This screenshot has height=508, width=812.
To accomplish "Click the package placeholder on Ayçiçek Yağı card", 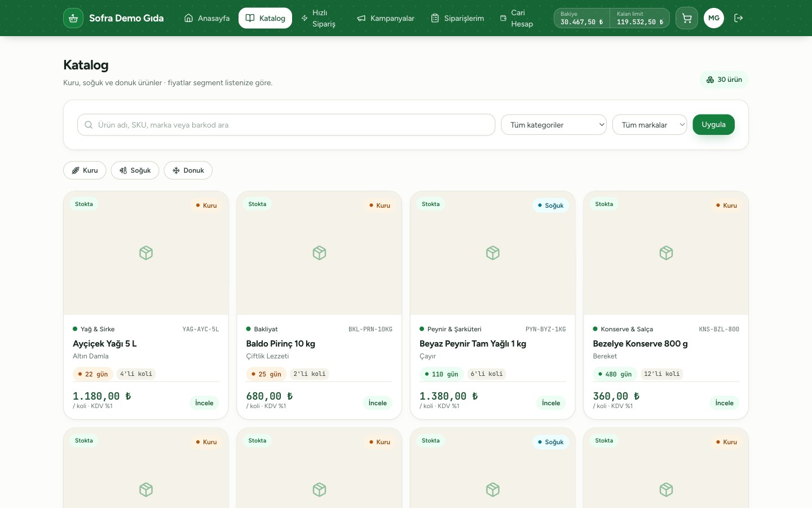I will [146, 253].
